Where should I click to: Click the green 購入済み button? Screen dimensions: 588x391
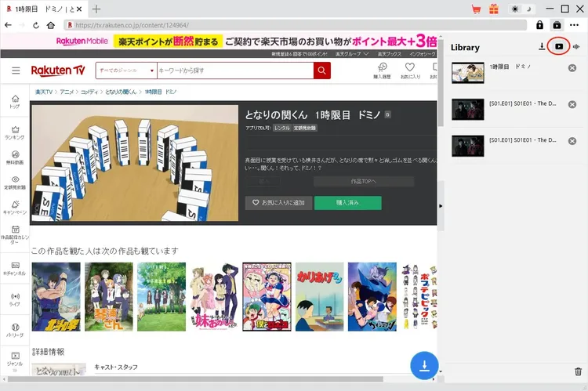pyautogui.click(x=347, y=203)
